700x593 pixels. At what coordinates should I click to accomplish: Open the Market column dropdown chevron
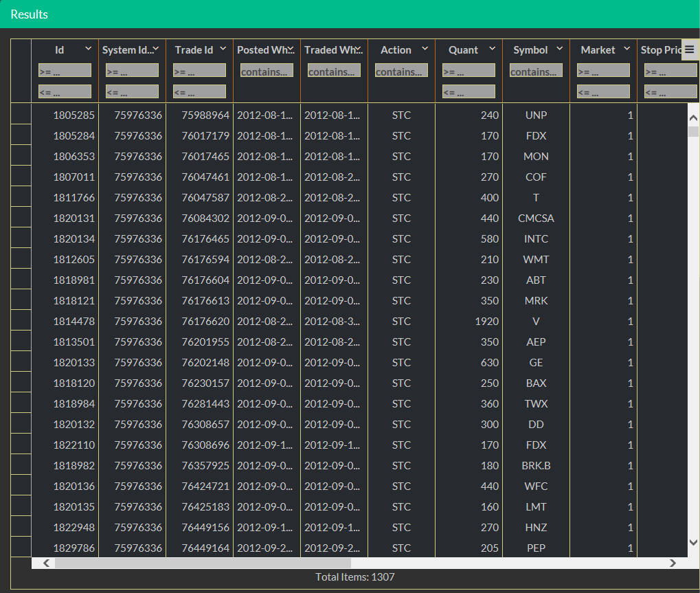[x=626, y=49]
